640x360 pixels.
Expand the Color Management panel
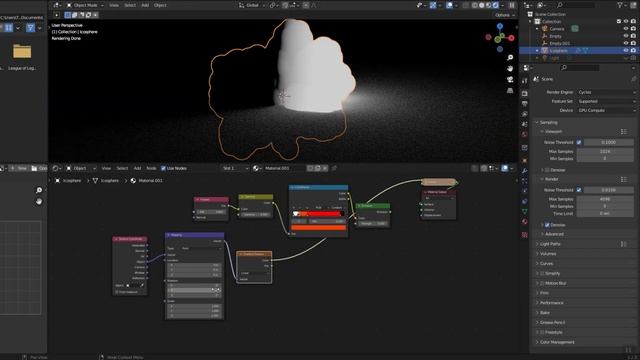[x=557, y=342]
